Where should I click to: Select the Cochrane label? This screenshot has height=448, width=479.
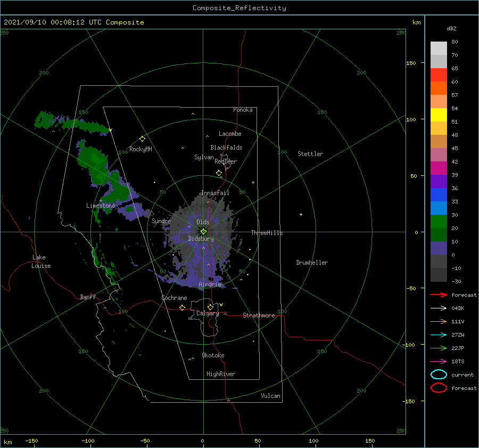click(x=174, y=298)
